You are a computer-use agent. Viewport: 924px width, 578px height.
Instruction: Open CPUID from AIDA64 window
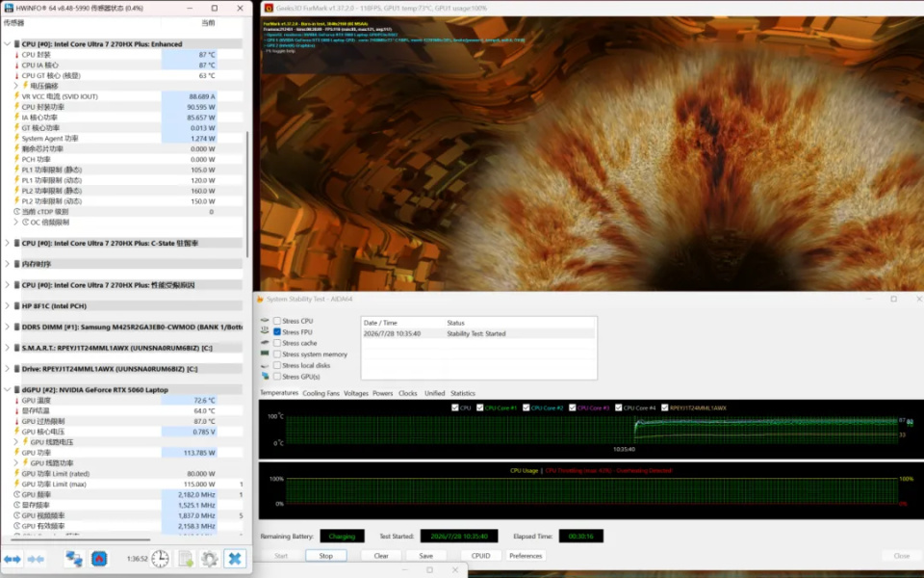point(481,556)
